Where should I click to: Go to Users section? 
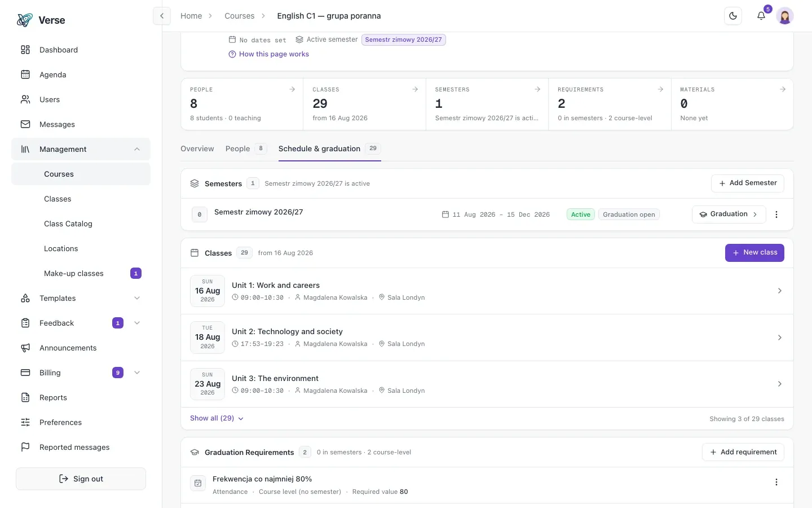click(x=81, y=99)
